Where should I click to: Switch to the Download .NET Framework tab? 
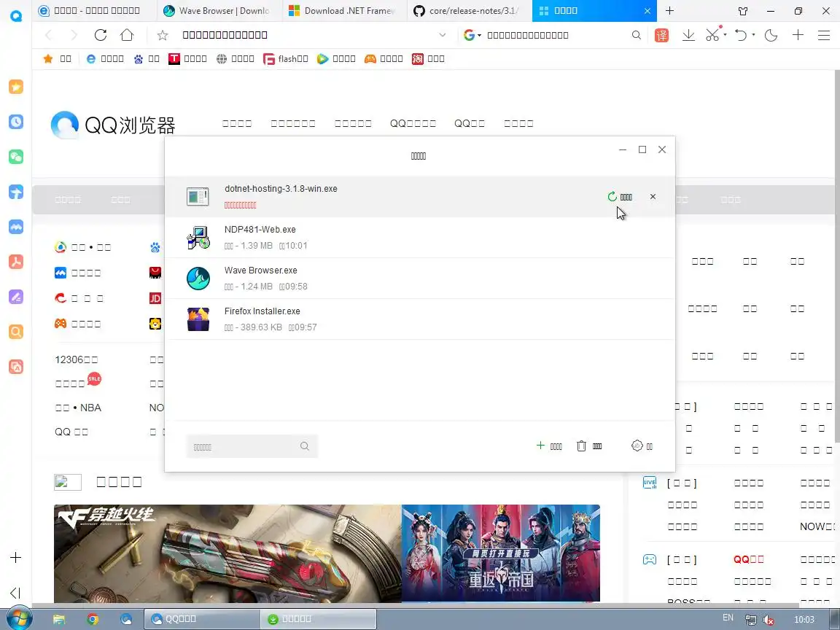[x=345, y=11]
